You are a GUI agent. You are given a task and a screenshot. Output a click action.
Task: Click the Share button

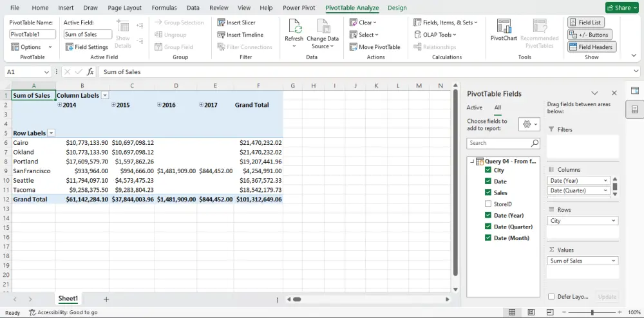[x=622, y=8]
